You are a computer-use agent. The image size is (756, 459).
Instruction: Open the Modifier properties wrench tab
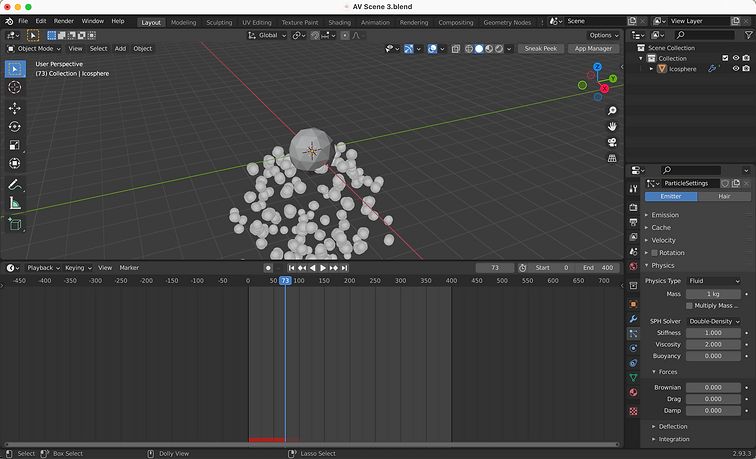click(634, 319)
